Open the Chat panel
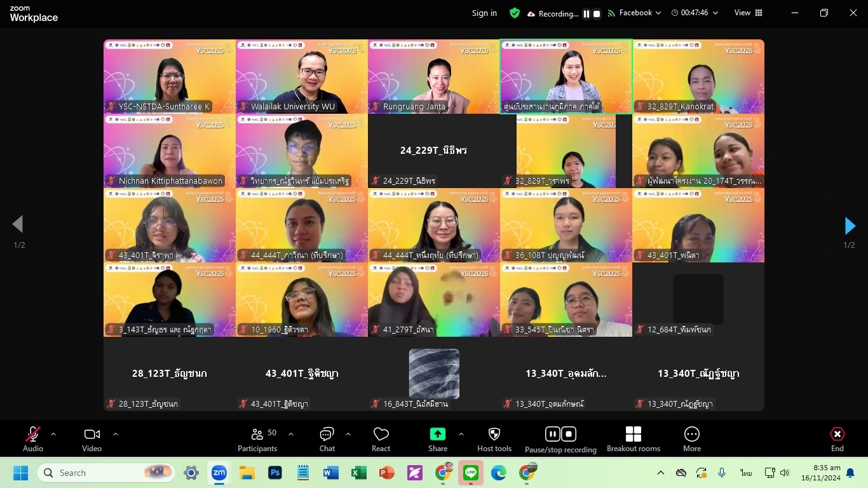 (327, 439)
